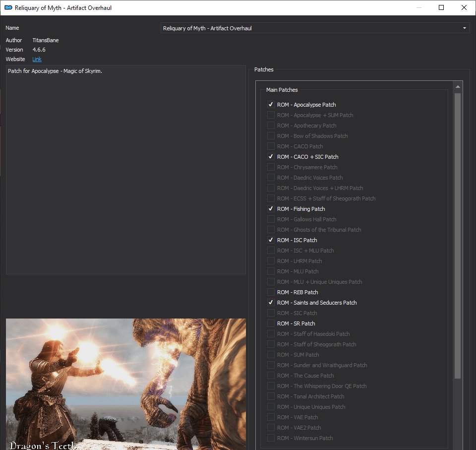Toggle ROM - MLU + Unique Uniques Patch
This screenshot has width=476, height=450.
point(271,282)
